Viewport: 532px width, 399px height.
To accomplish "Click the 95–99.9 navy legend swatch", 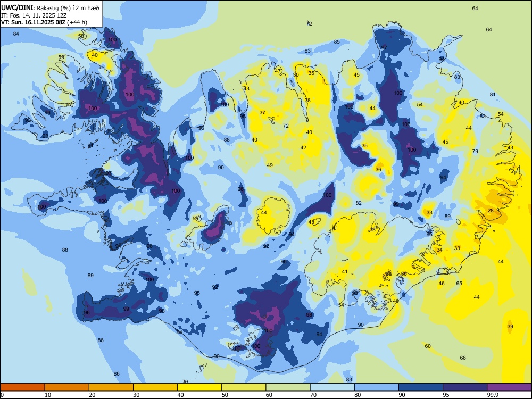I will [x=465, y=387].
